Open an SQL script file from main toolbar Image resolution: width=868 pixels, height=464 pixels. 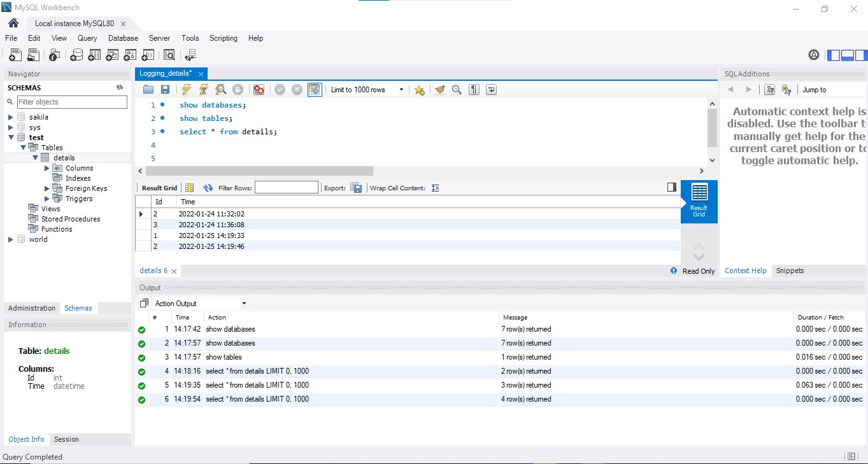coord(33,55)
